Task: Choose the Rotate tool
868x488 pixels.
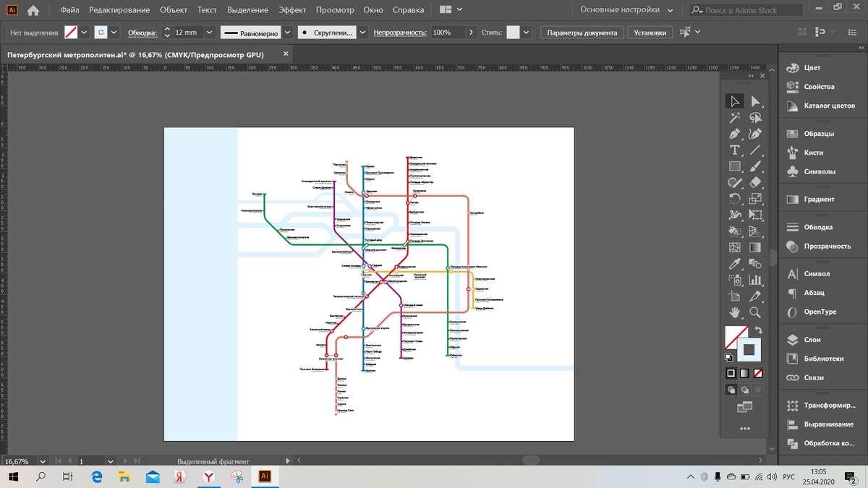Action: [735, 199]
